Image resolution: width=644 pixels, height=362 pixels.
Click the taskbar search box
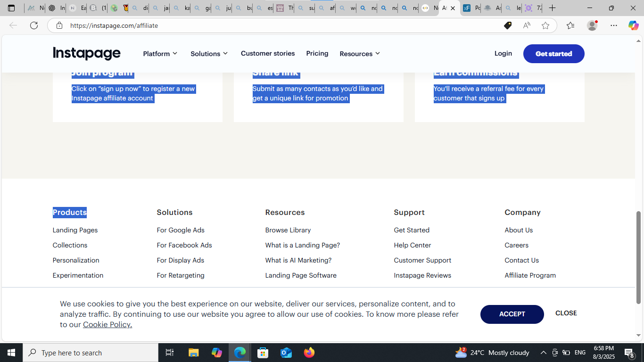(91, 353)
